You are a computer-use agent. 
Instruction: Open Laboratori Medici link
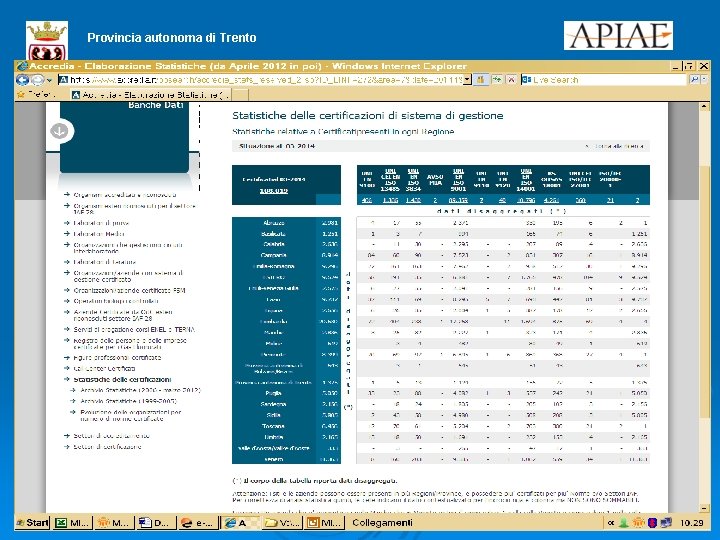[x=99, y=234]
